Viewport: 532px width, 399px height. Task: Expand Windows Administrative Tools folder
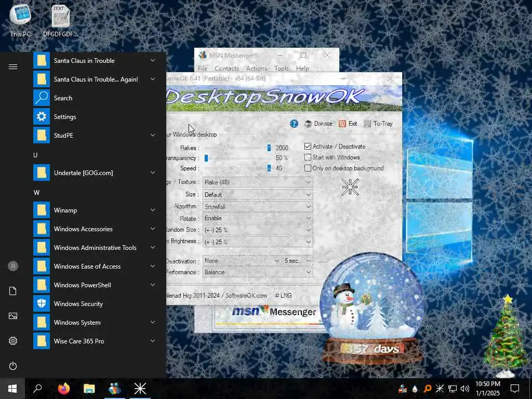[95, 248]
